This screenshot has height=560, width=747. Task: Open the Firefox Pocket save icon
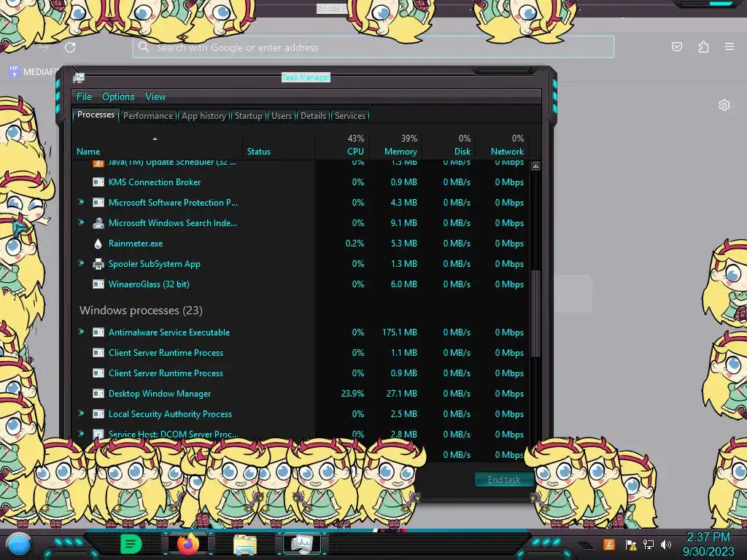(676, 47)
